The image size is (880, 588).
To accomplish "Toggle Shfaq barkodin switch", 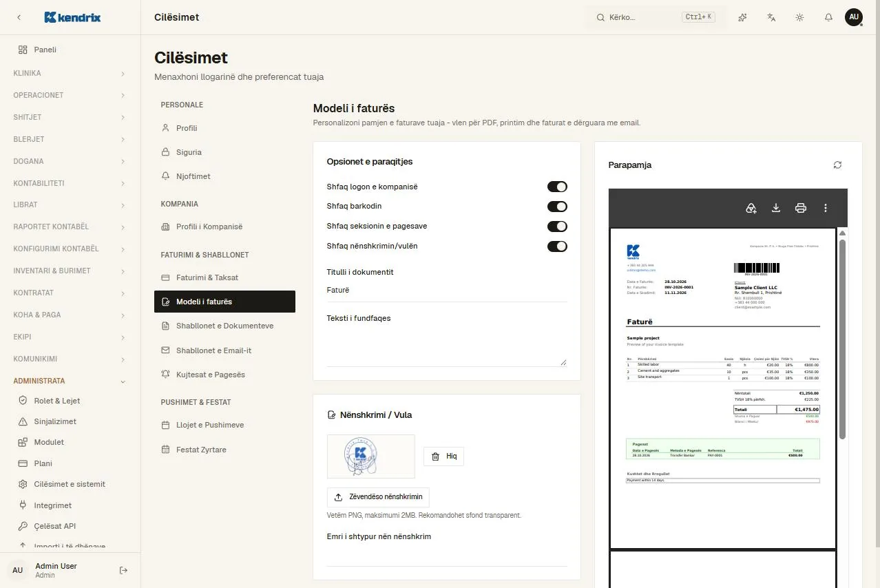I will (557, 207).
